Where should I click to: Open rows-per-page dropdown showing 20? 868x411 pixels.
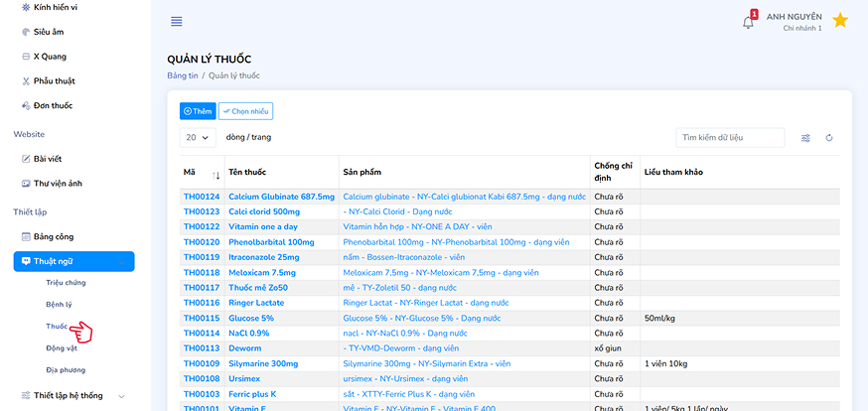pos(199,138)
